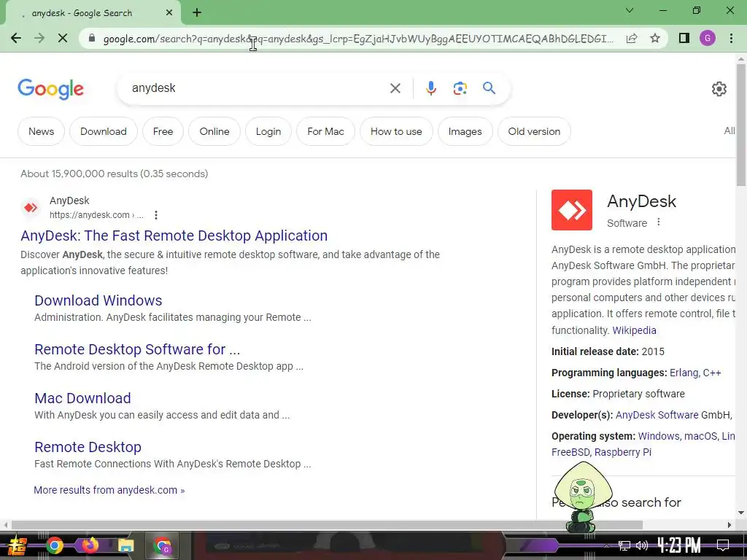Screen dimensions: 747x560
Task: Click the Raspberry Pi link
Action: coord(623,452)
